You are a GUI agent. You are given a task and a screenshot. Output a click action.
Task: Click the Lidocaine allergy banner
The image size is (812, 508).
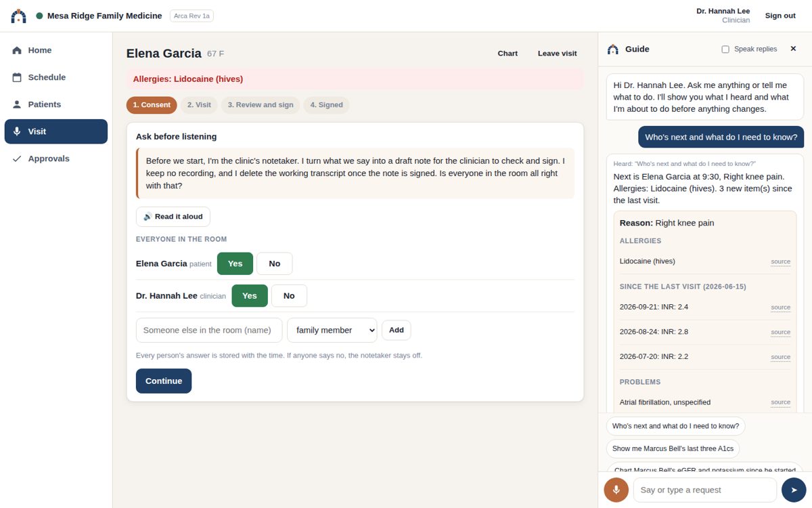(x=355, y=79)
